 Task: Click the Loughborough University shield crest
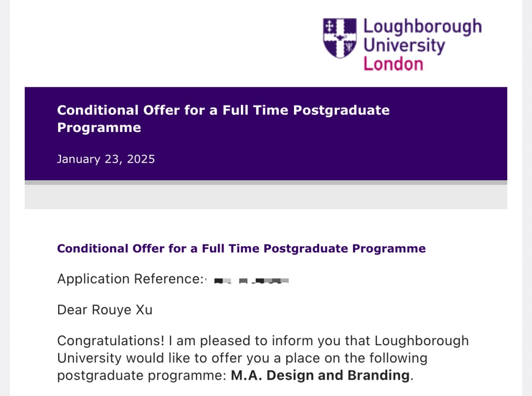tap(340, 38)
